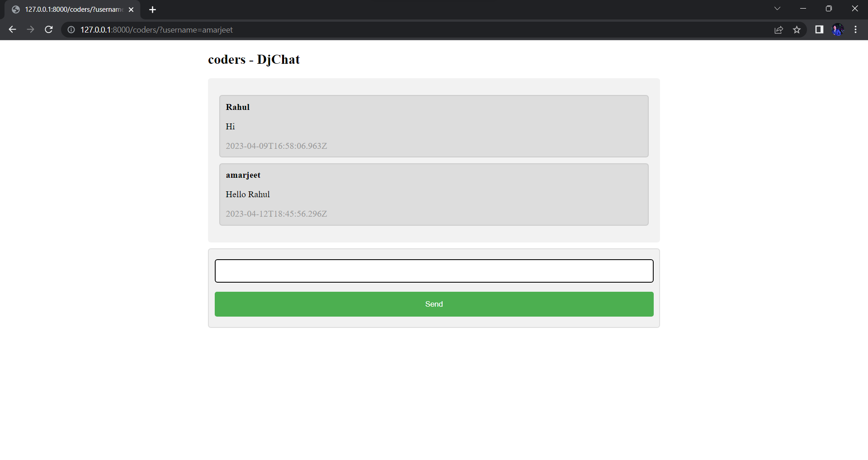Open a new tab with plus button
Image resolution: width=868 pixels, height=460 pixels.
pos(152,9)
